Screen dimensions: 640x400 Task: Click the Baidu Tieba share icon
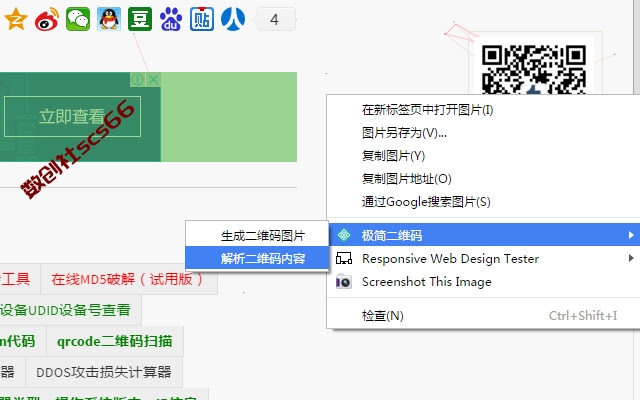pos(202,19)
